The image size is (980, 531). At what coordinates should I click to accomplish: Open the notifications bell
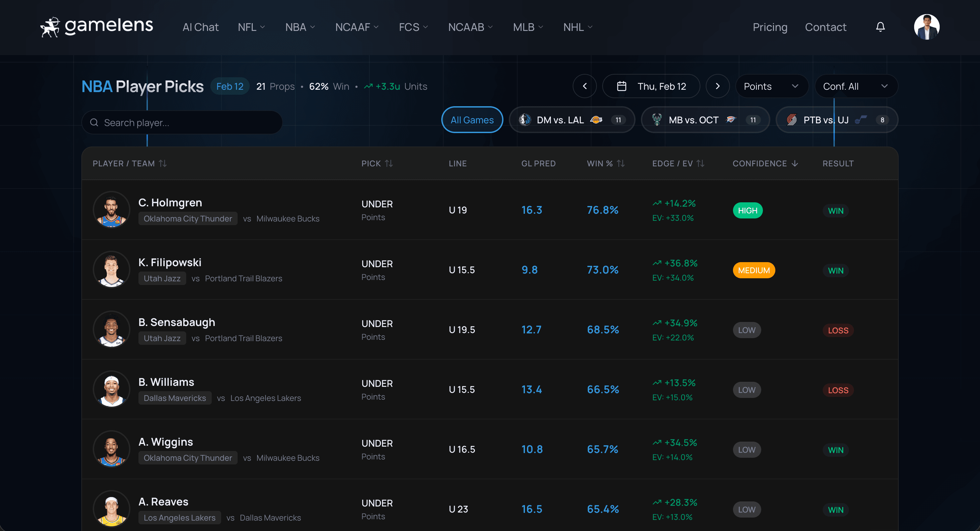tap(880, 27)
